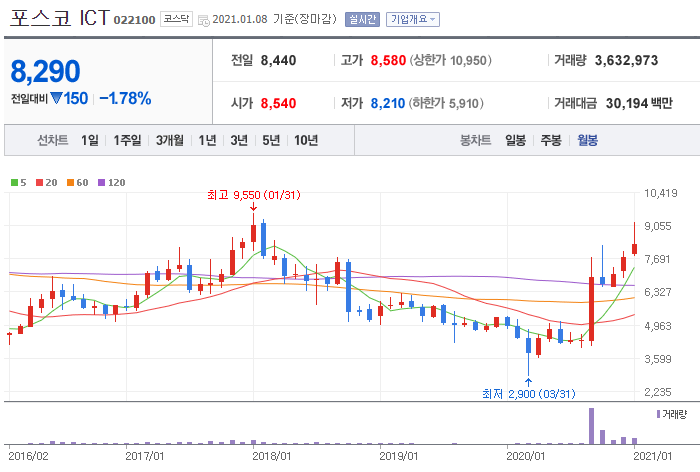700x472 pixels.
Task: Select the 1일 line chart period
Action: [90, 140]
